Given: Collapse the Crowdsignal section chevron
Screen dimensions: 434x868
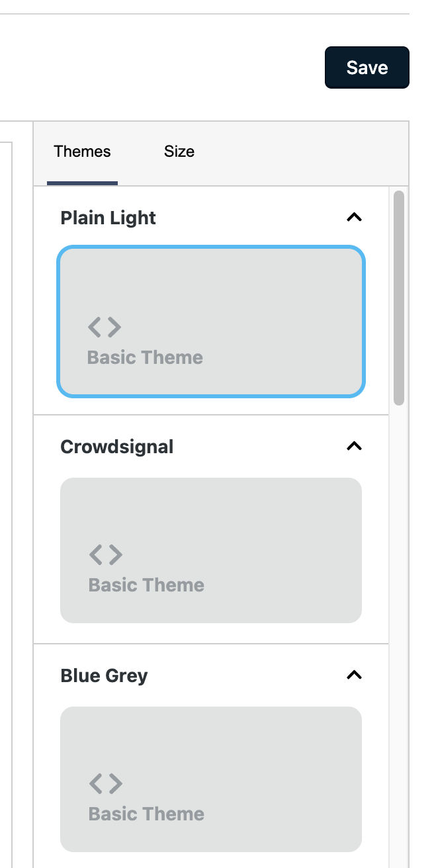Looking at the screenshot, I should coord(355,446).
